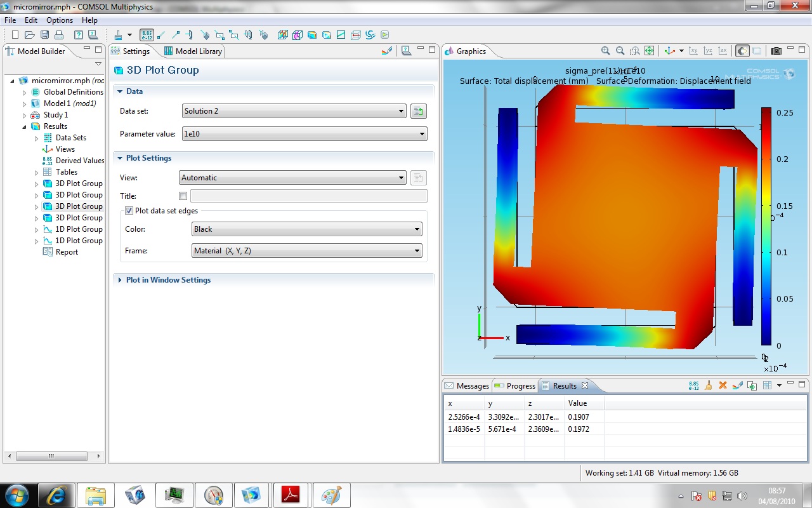Switch to the Model Library tab
812x508 pixels.
(x=193, y=51)
